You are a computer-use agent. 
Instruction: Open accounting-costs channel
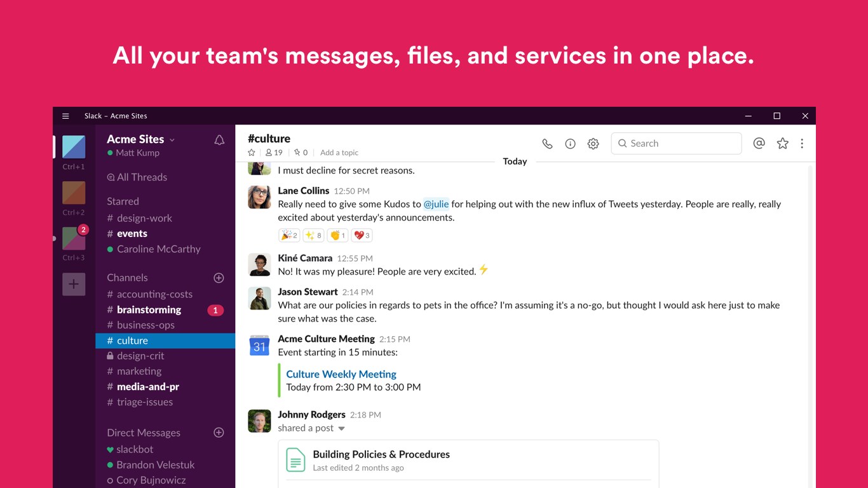(150, 294)
